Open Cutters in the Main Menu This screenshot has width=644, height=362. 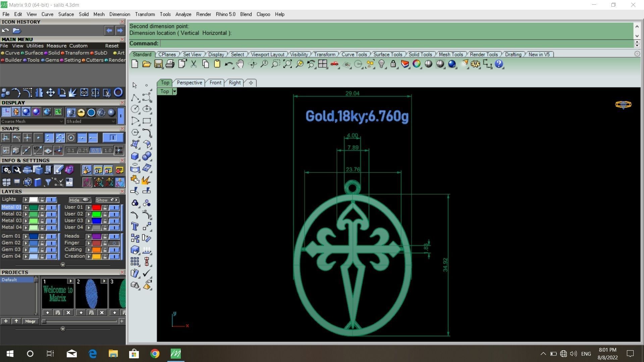[x=94, y=60]
